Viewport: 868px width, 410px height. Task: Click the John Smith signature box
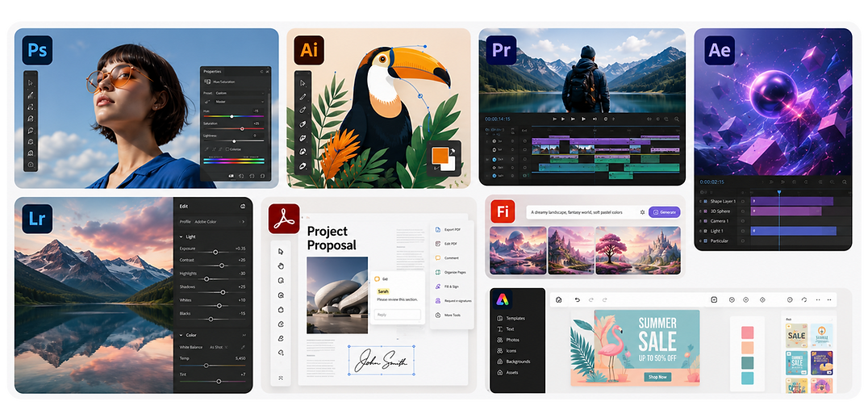pos(382,360)
